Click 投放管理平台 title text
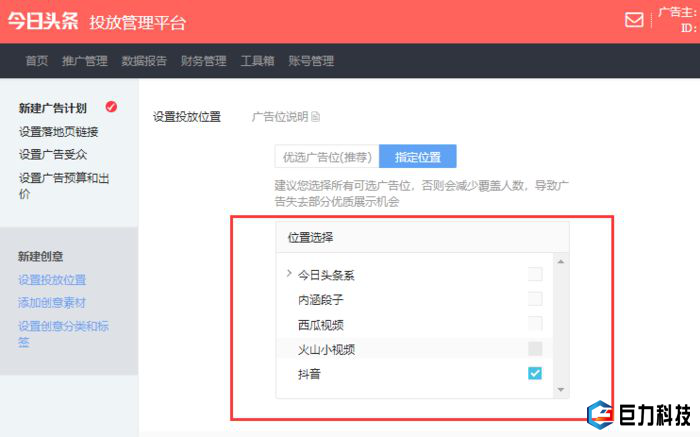Screen dimensions: 700x437 coord(138,22)
